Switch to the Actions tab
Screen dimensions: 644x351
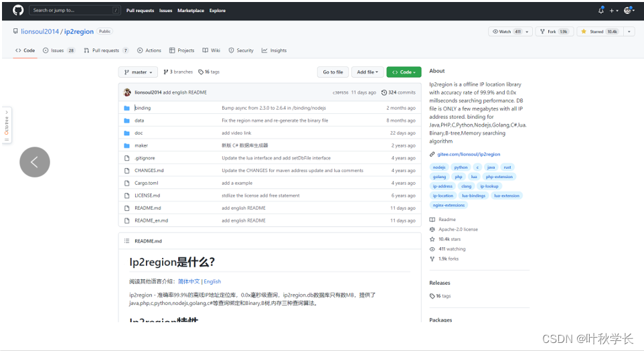click(149, 50)
